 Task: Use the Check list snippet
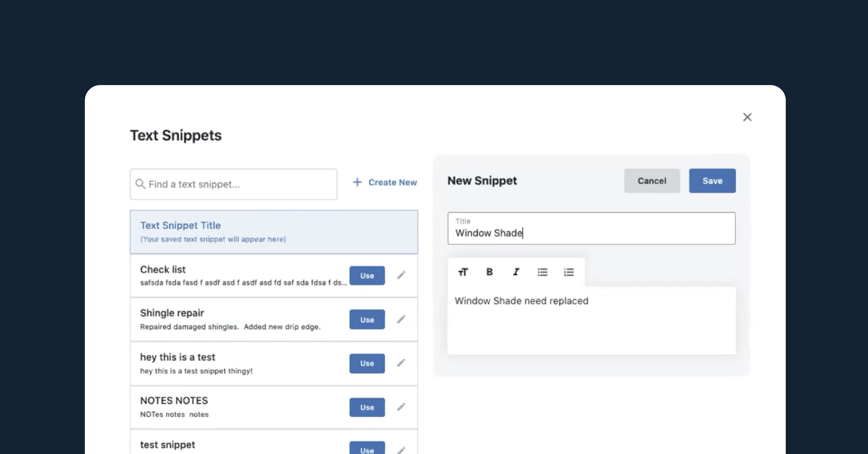367,276
